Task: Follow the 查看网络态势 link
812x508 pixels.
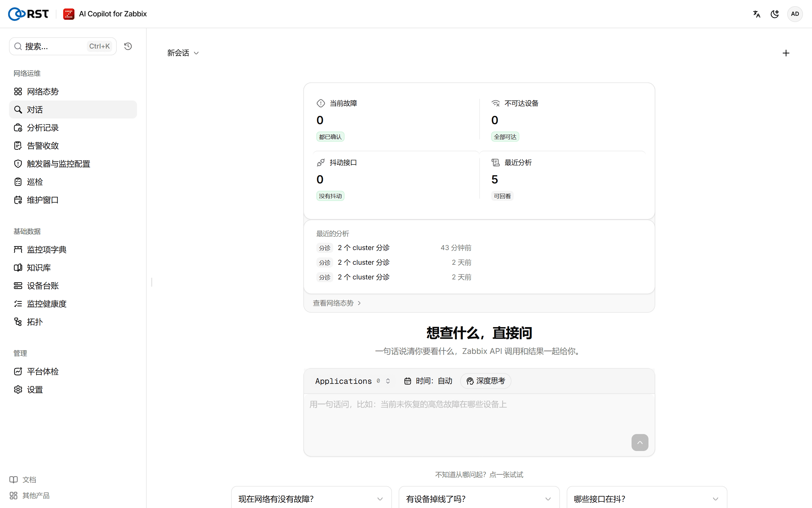Action: click(x=337, y=303)
